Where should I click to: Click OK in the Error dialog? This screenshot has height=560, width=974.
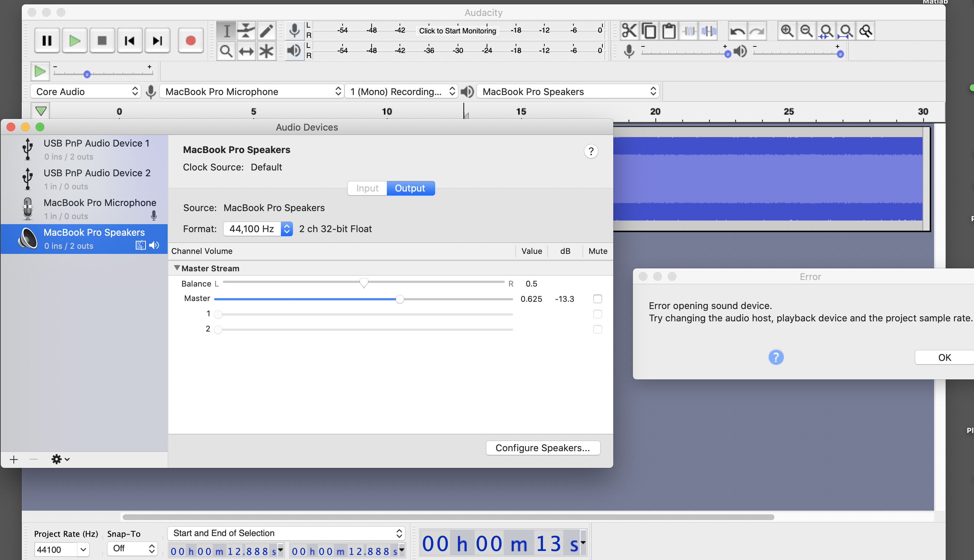click(944, 357)
